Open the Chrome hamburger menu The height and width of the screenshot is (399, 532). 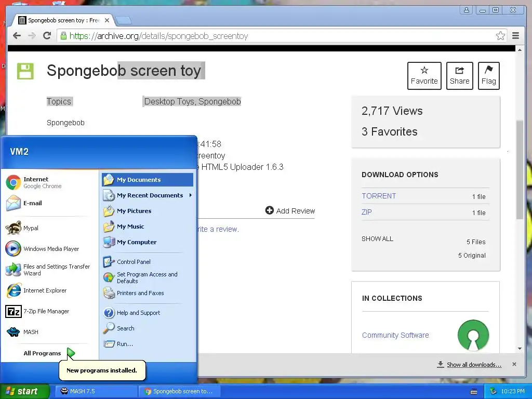pos(516,36)
